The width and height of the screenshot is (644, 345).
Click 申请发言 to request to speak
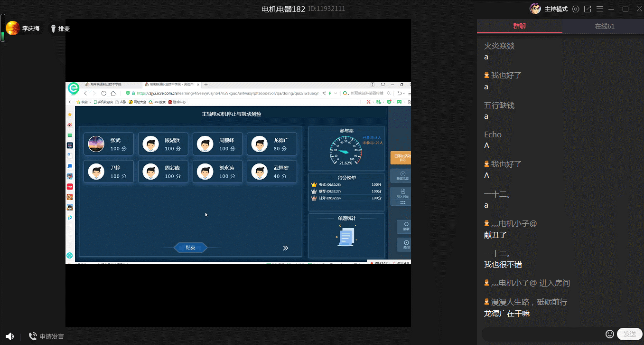pos(46,336)
